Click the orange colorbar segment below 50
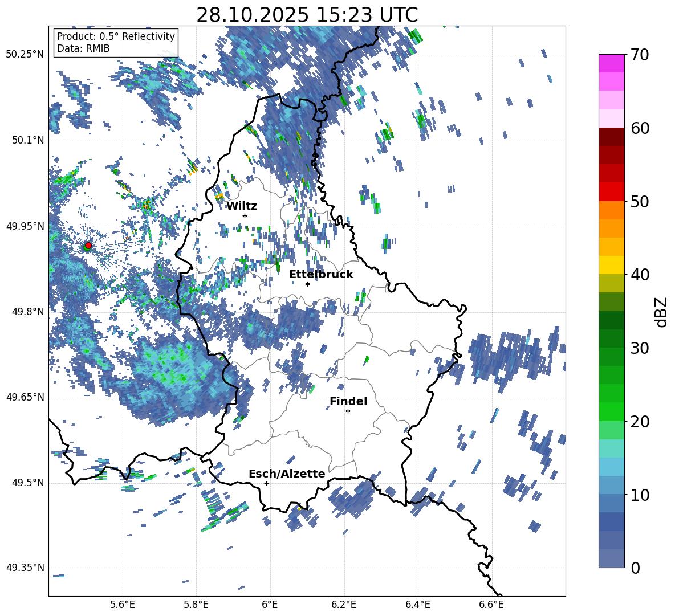Screen dimensions: 675x616 tap(611, 210)
